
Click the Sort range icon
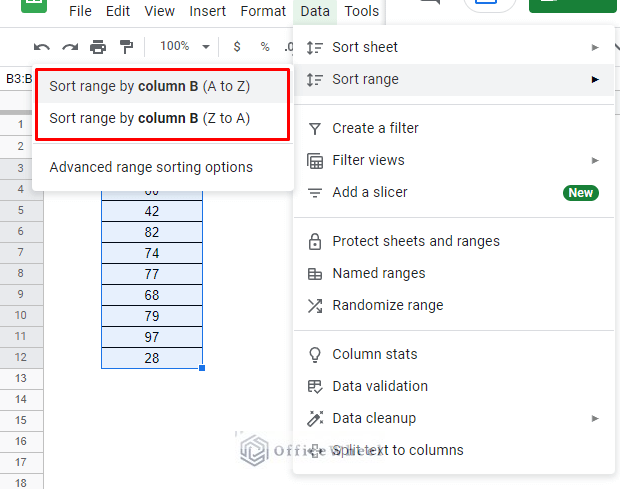(315, 79)
